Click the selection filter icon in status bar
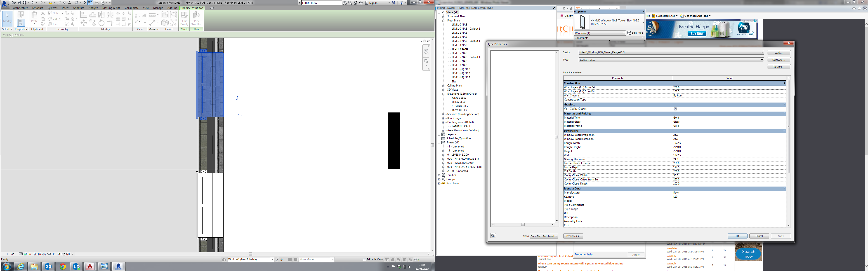The height and width of the screenshot is (271, 868). coord(416,259)
